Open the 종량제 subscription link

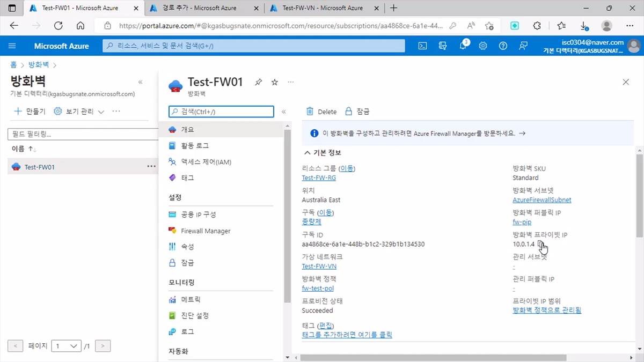(312, 221)
